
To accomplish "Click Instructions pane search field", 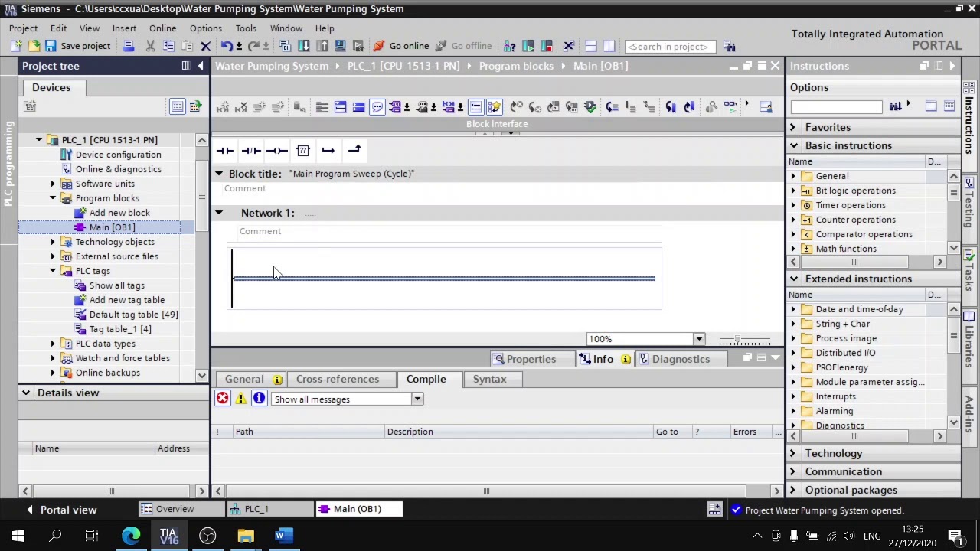I will [836, 107].
